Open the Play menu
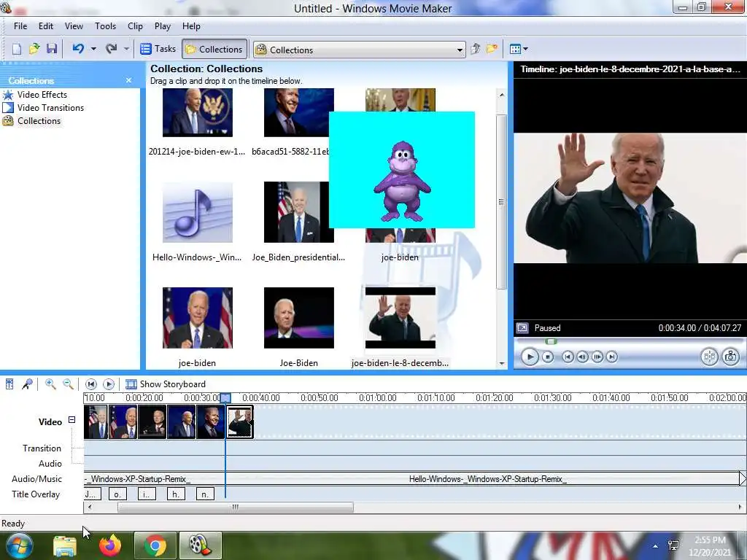 point(163,26)
